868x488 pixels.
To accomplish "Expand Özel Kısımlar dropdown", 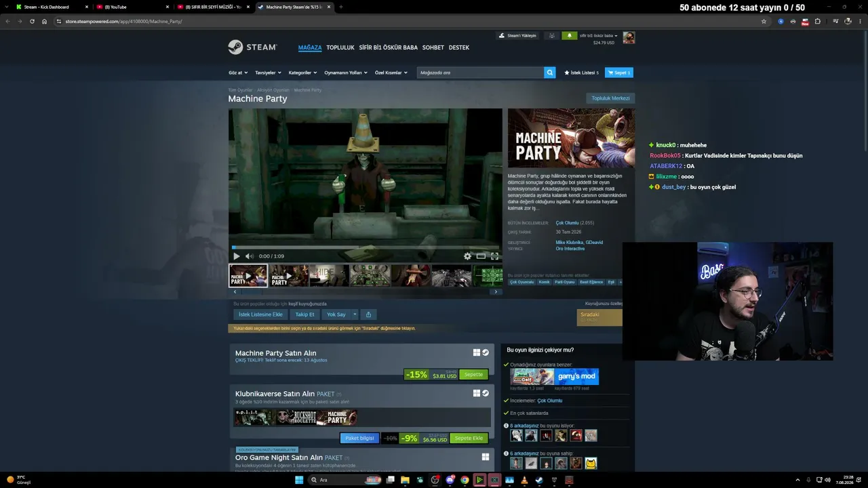I will (391, 73).
